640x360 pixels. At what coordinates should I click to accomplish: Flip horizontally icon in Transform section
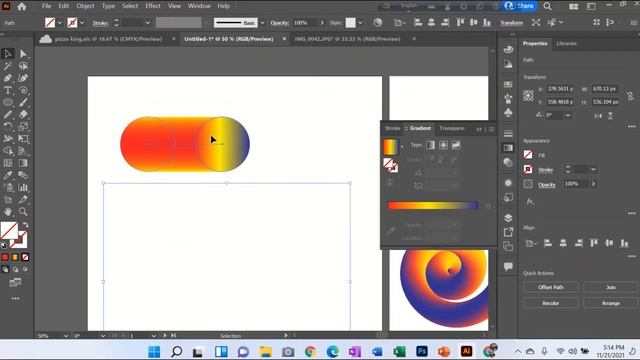point(598,116)
